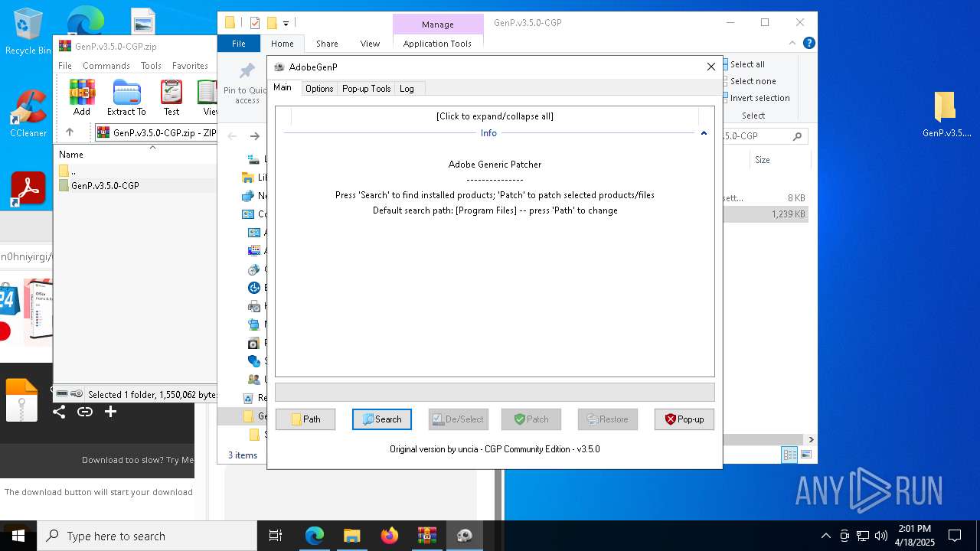Close the AdobeGenP window
Image resolution: width=980 pixels, height=551 pixels.
tap(710, 67)
